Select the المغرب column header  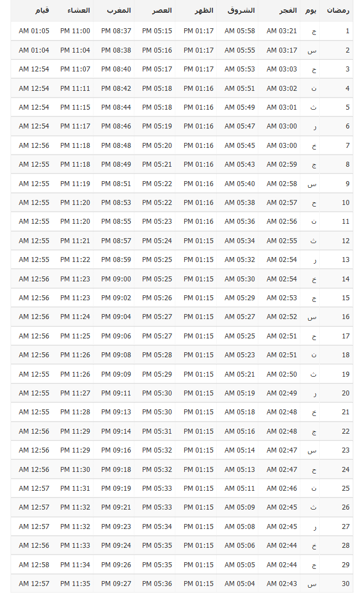click(x=119, y=11)
